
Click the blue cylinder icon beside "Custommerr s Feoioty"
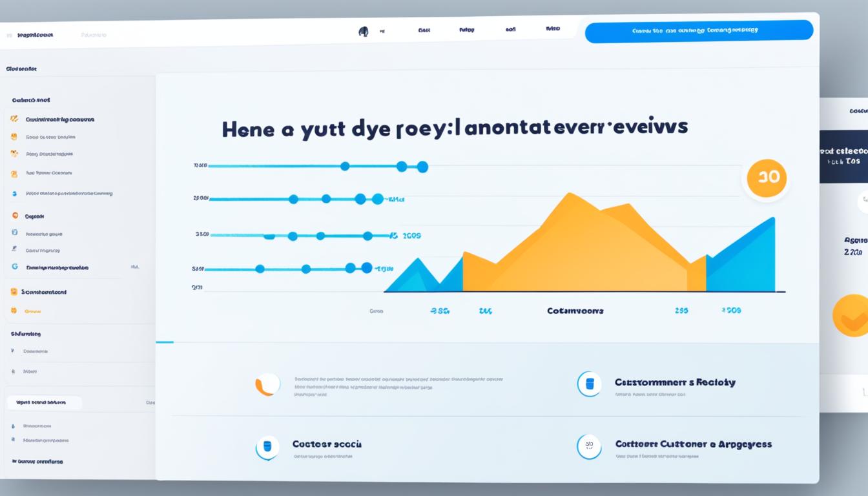[x=589, y=384]
